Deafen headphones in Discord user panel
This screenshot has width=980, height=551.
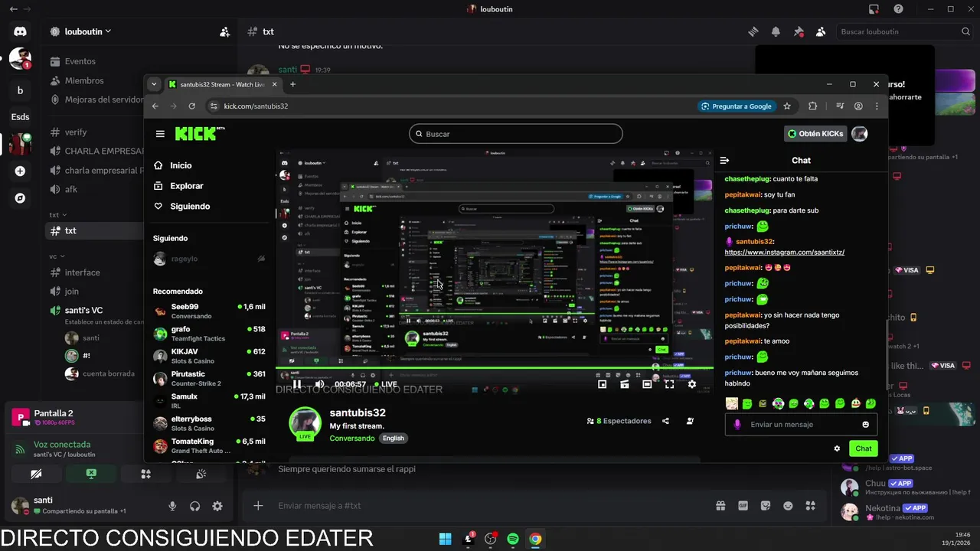click(x=195, y=506)
